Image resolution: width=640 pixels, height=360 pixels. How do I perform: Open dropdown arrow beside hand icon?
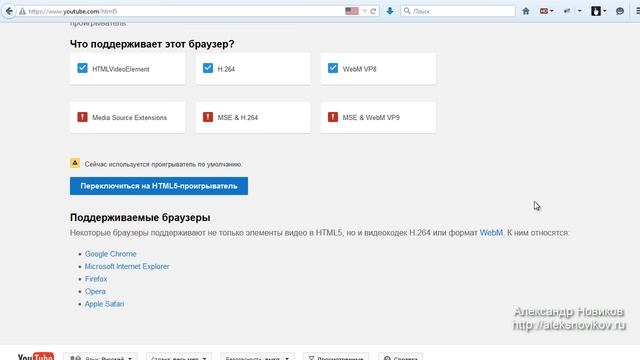[604, 11]
